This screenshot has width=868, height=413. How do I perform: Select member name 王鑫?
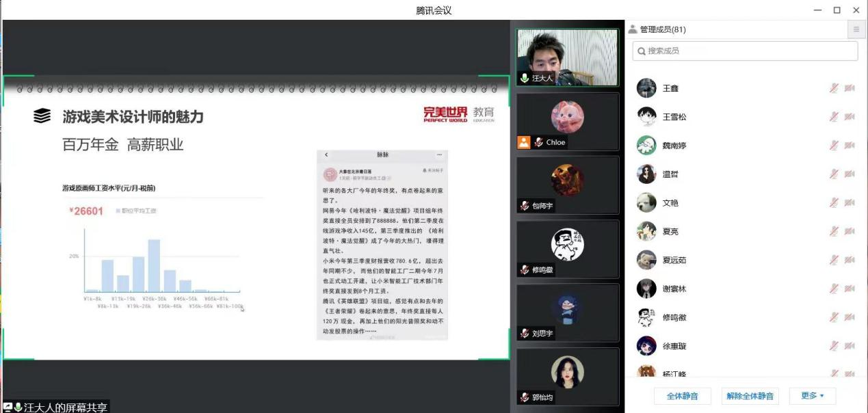(x=670, y=88)
